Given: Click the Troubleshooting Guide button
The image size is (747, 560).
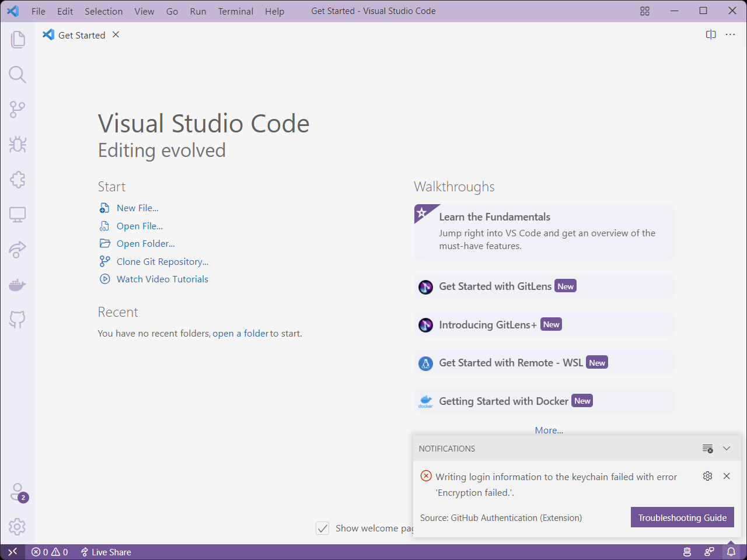Looking at the screenshot, I should tap(682, 517).
